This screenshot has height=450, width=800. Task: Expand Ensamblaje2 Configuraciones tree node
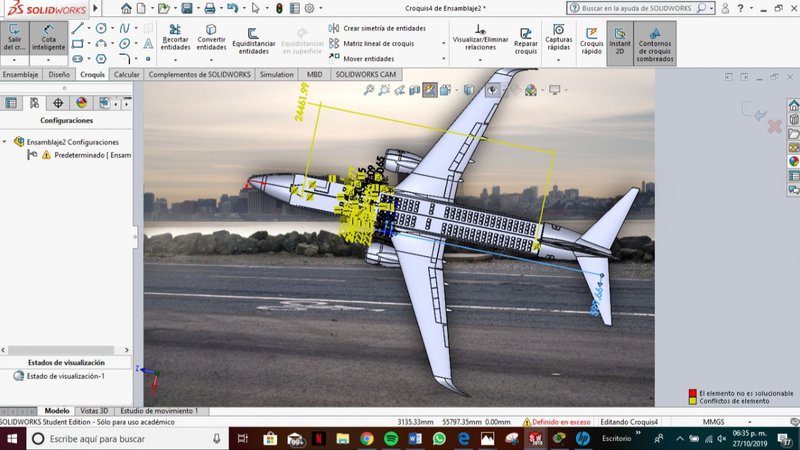(5, 142)
